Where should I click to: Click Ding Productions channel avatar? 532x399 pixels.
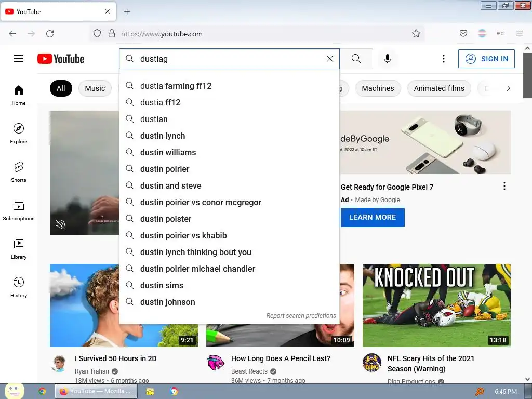tap(372, 363)
